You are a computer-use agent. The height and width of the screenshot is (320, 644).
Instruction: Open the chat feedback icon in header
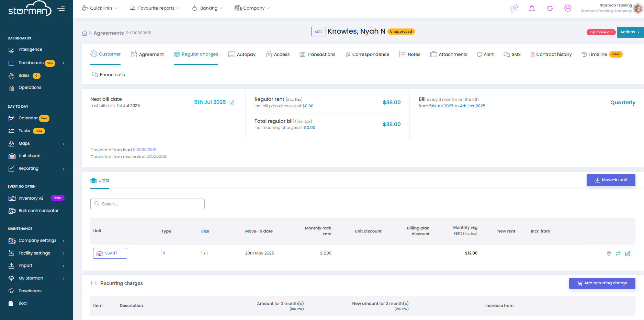coord(513,8)
